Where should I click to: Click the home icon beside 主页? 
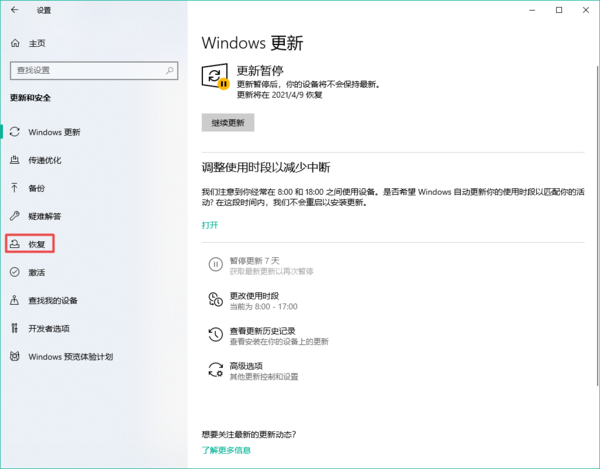coord(15,43)
